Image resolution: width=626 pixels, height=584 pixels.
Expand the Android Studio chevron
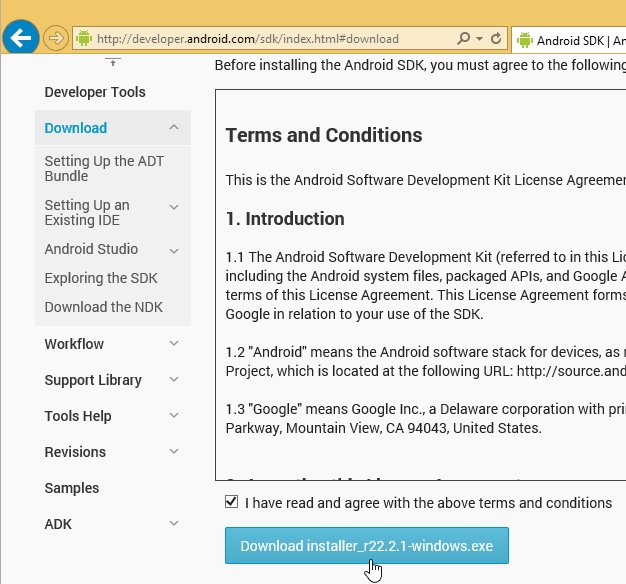pyautogui.click(x=174, y=251)
